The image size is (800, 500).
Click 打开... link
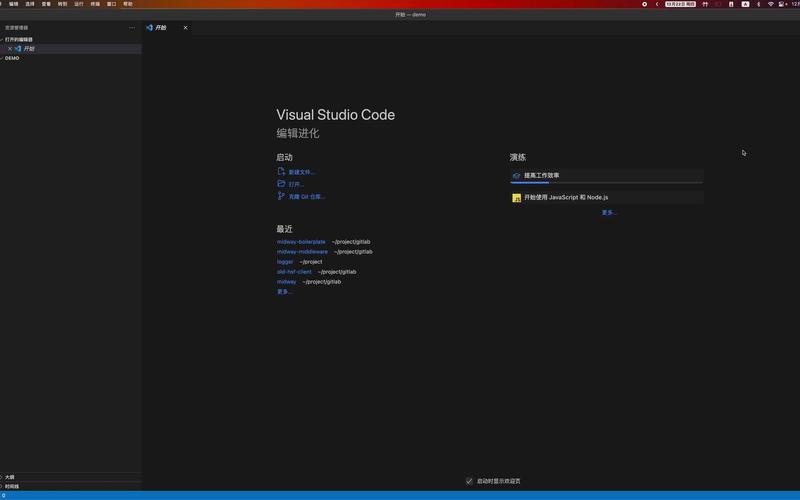pyautogui.click(x=296, y=184)
